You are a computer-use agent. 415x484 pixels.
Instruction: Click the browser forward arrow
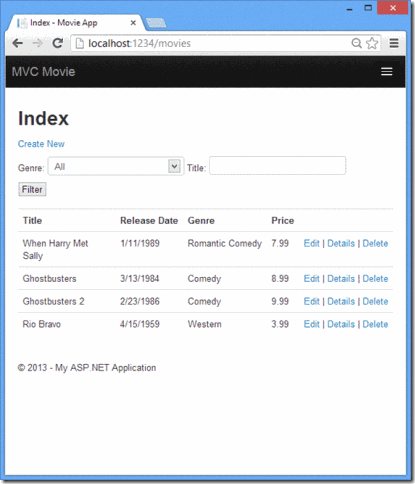(37, 43)
